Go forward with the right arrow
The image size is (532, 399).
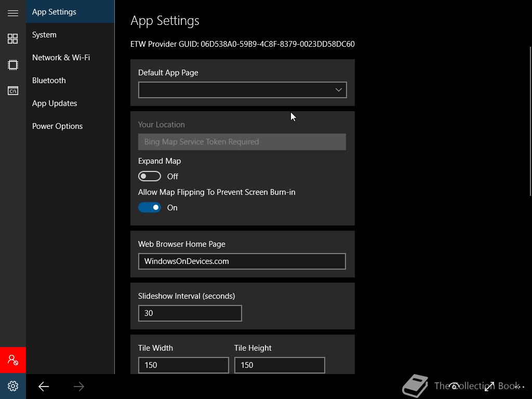(79, 387)
